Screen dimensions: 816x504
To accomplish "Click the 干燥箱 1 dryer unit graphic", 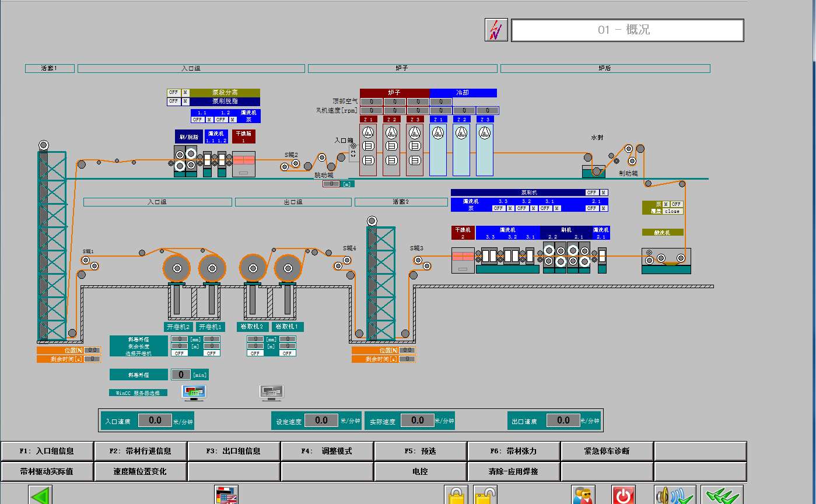I will click(244, 164).
